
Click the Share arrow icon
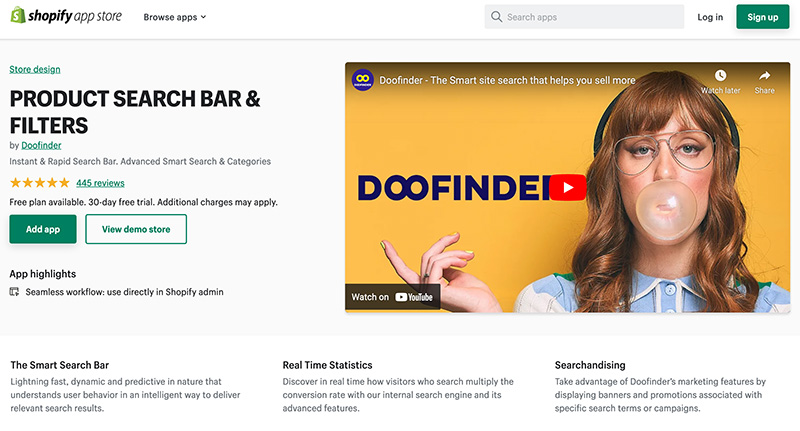tap(764, 75)
